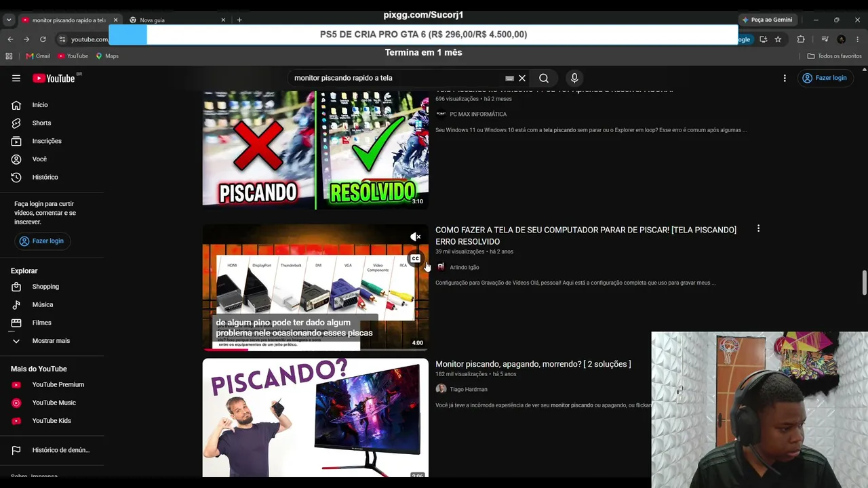
Task: Open the YouTube bookmark
Action: click(x=73, y=56)
